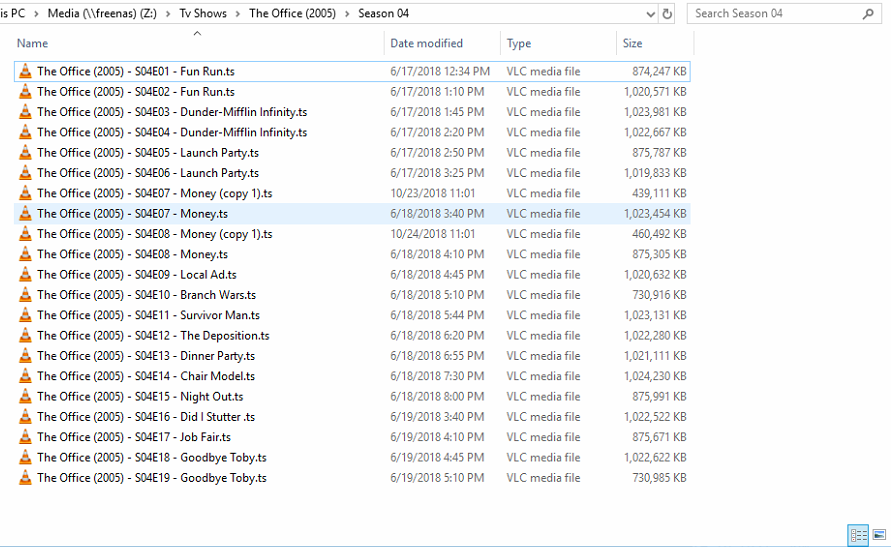Screen dimensions: 891x547
Task: Click the search magnifier icon
Action: tap(868, 14)
